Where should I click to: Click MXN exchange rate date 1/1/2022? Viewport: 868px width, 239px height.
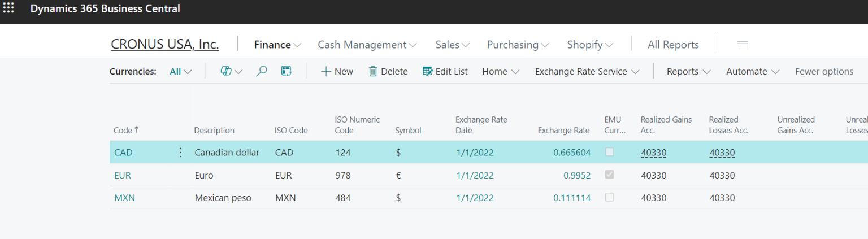coord(475,198)
